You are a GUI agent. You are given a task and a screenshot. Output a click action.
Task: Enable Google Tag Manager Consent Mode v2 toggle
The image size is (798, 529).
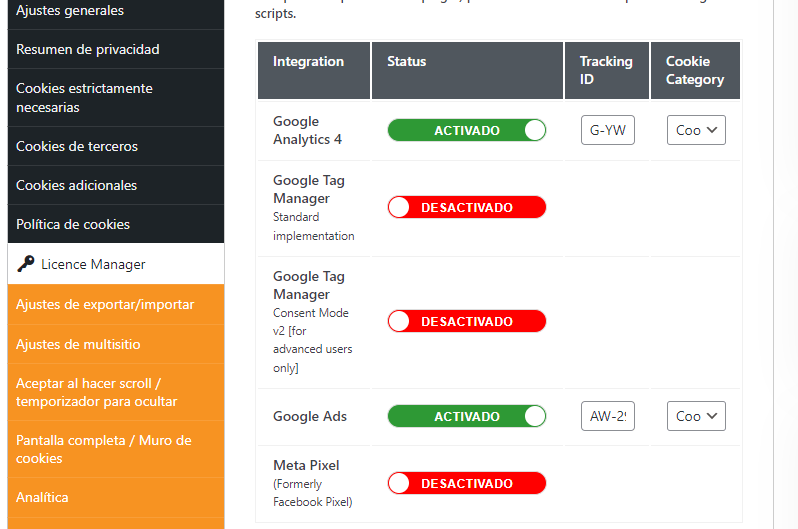tap(467, 321)
